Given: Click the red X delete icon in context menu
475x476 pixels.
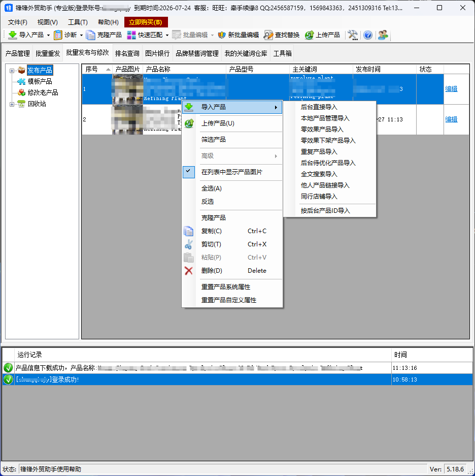Looking at the screenshot, I should (x=189, y=271).
